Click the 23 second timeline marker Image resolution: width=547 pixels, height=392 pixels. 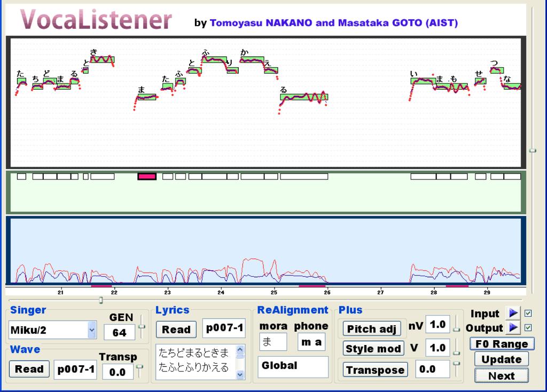tap(167, 293)
